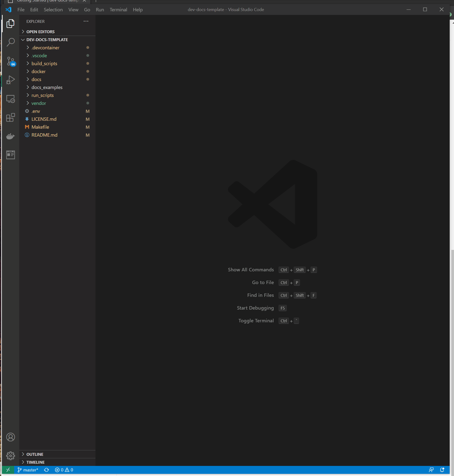This screenshot has width=454, height=476.
Task: Open the Docker view
Action: pos(10,136)
